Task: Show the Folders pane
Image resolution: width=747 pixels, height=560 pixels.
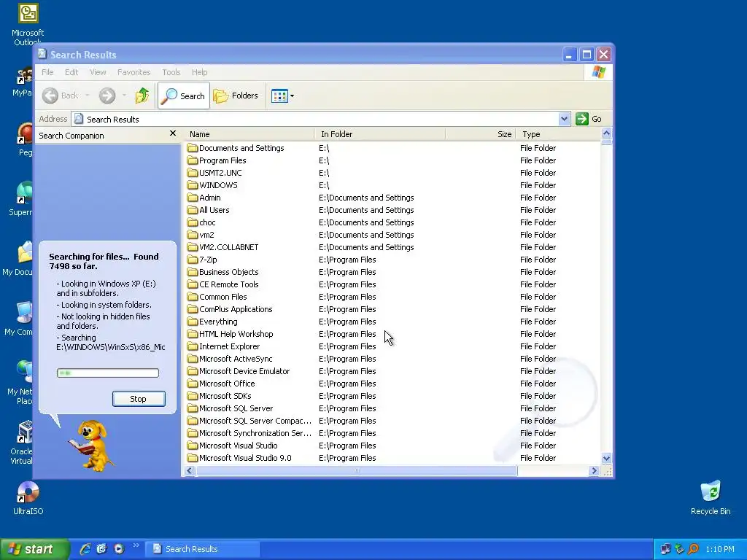Action: pos(236,96)
